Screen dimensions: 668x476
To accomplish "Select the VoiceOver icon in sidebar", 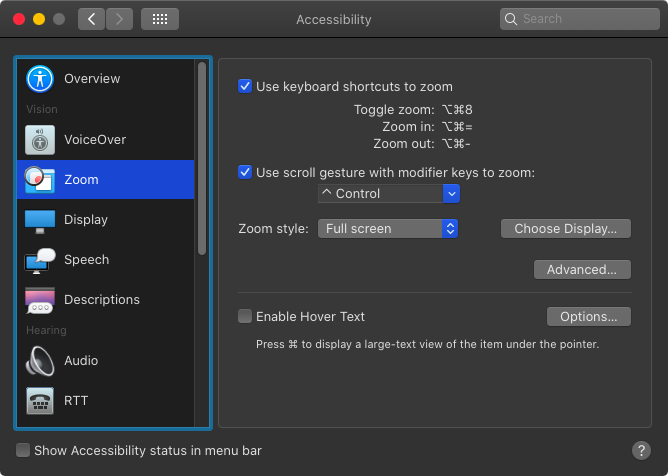I will (40, 140).
